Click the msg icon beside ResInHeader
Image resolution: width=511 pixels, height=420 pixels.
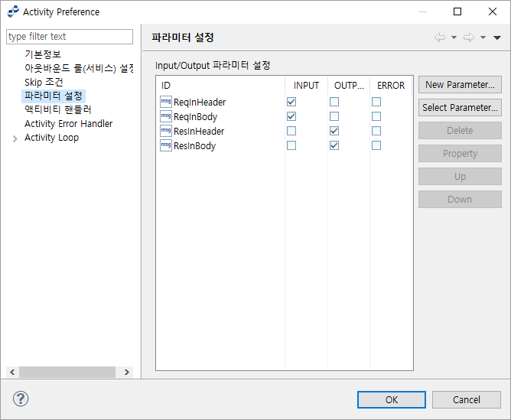(x=166, y=131)
